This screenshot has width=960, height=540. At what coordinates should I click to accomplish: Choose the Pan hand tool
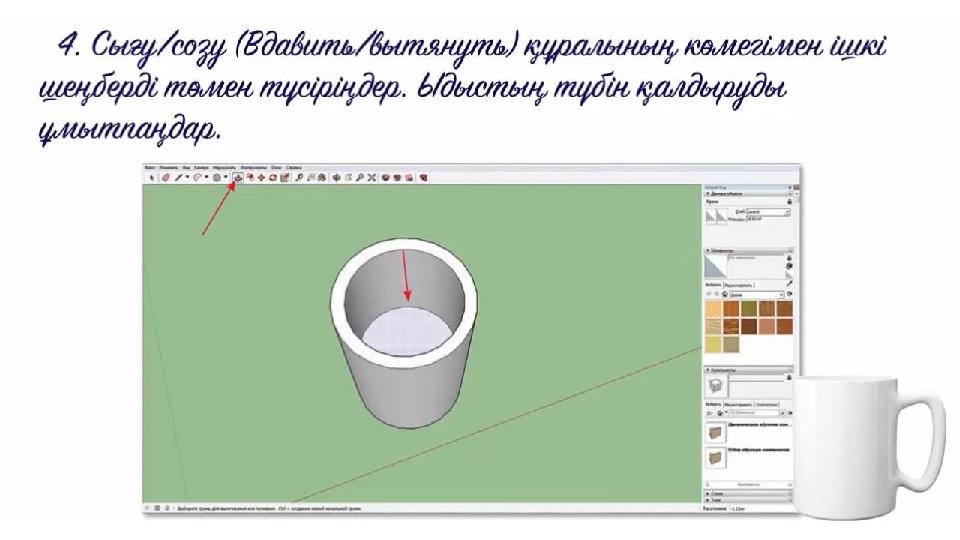pyautogui.click(x=348, y=178)
